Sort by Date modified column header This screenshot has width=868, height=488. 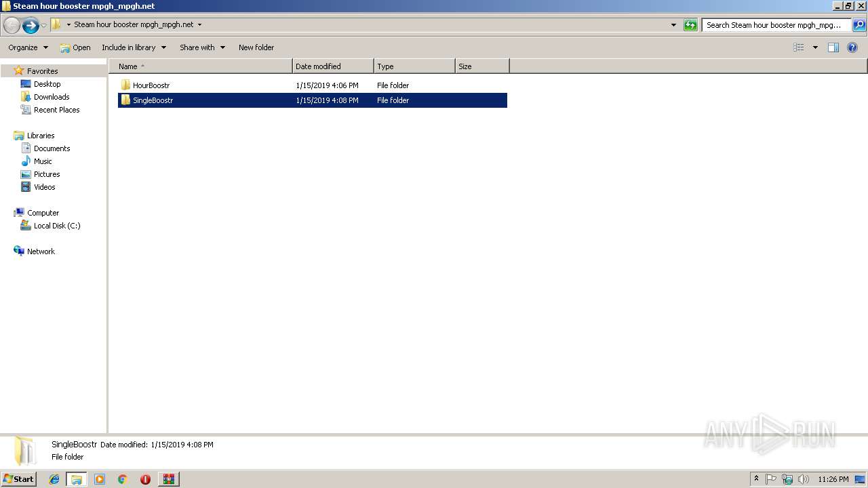coord(333,66)
